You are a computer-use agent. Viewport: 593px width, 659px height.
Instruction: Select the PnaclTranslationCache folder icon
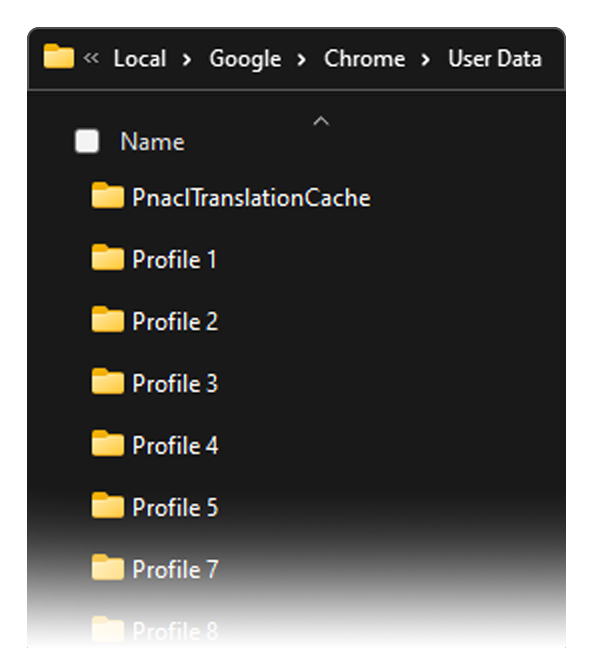click(108, 195)
